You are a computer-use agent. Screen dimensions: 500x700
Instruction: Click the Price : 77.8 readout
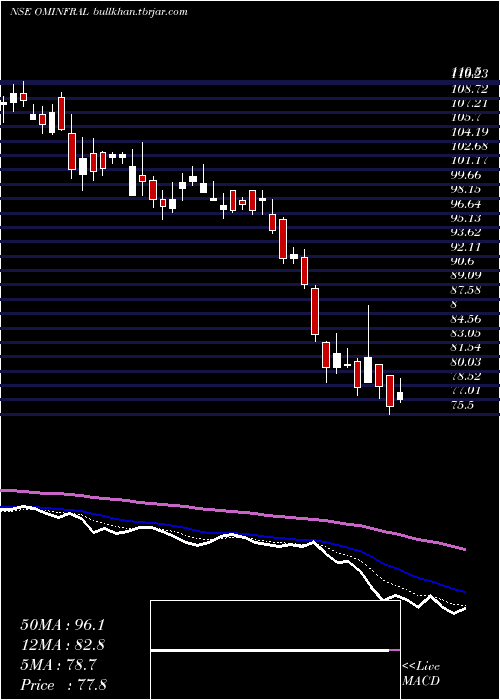63,685
